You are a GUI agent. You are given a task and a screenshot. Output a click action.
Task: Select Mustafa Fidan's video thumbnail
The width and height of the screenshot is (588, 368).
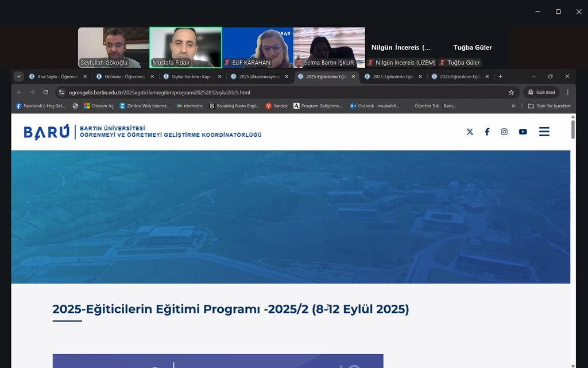(x=185, y=48)
